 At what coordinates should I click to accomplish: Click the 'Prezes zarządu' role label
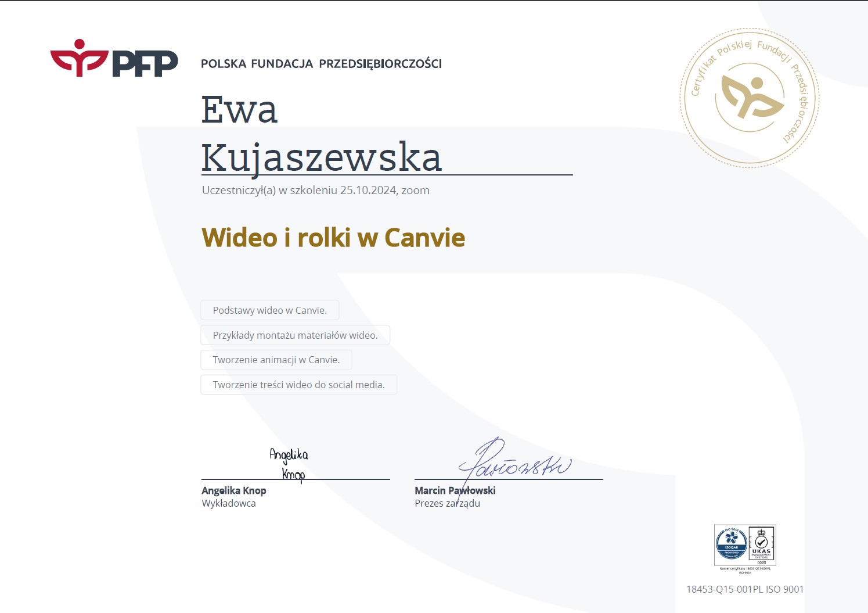[x=447, y=503]
